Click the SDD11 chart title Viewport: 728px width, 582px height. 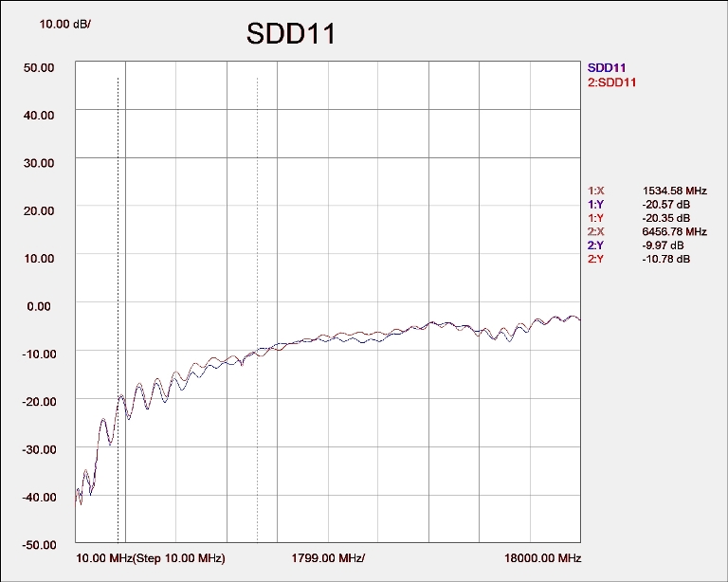(x=291, y=34)
